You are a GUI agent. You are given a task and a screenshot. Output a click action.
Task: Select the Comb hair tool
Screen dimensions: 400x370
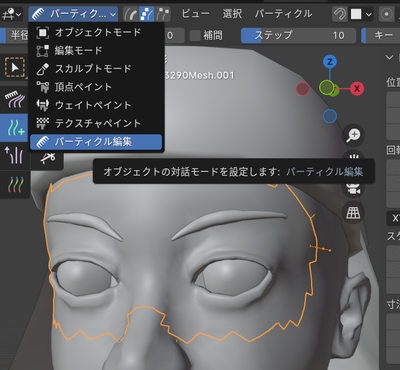pyautogui.click(x=15, y=99)
